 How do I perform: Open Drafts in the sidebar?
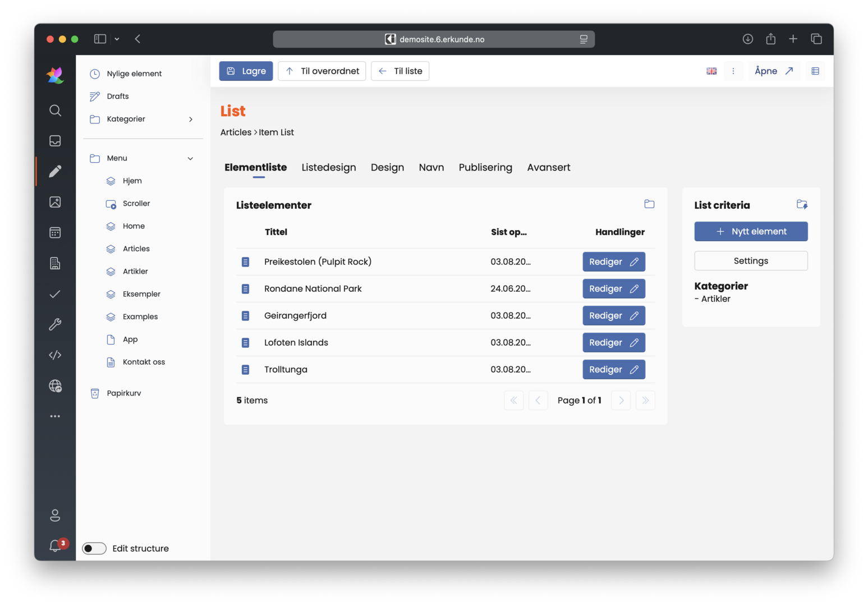118,97
